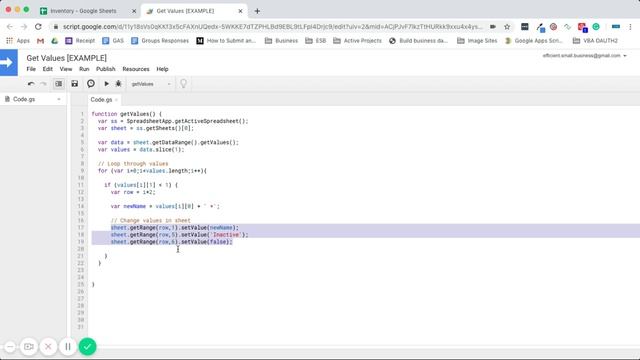Open the Run menu
This screenshot has height=360, width=640.
[x=84, y=69]
